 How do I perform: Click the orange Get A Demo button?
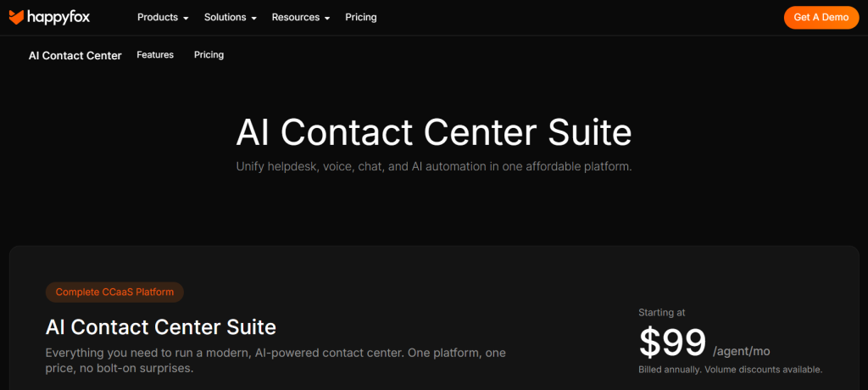(821, 17)
